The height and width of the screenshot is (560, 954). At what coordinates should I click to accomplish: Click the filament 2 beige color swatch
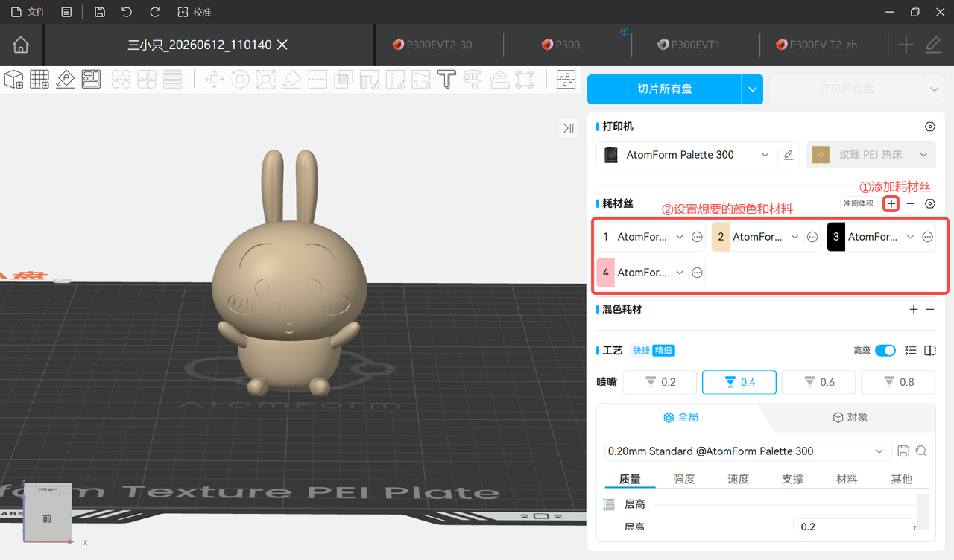click(x=721, y=237)
